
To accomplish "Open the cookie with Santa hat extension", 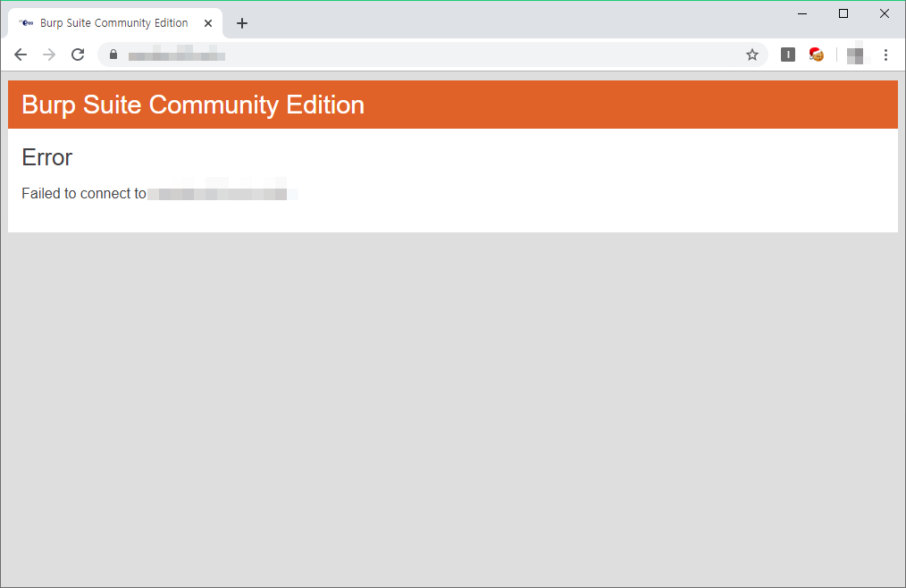I will pos(817,55).
